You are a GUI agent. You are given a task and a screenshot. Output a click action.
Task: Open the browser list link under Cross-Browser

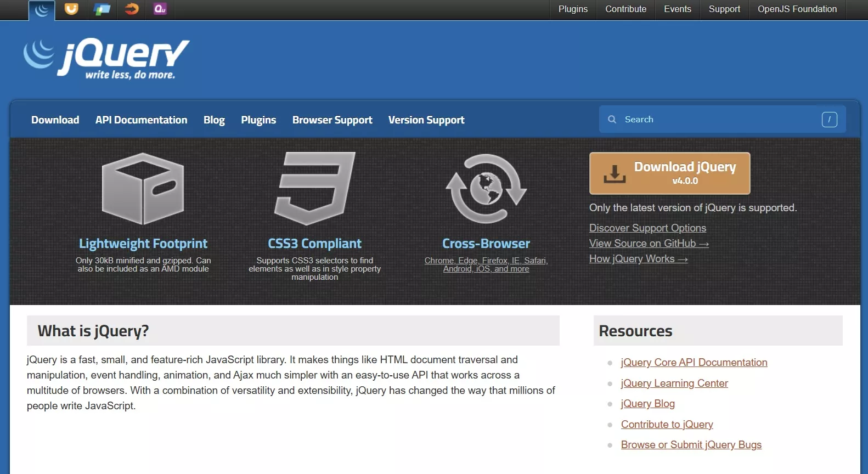click(x=486, y=264)
